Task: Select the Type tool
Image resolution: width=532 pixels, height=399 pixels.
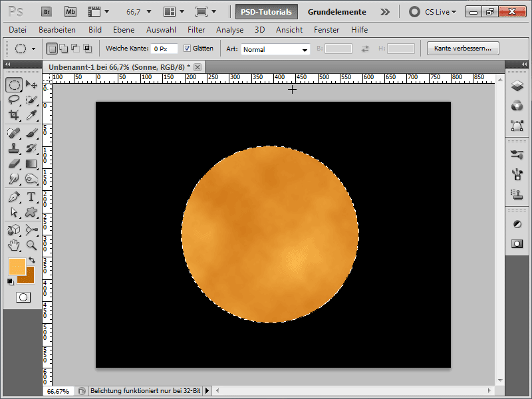Action: pos(31,197)
